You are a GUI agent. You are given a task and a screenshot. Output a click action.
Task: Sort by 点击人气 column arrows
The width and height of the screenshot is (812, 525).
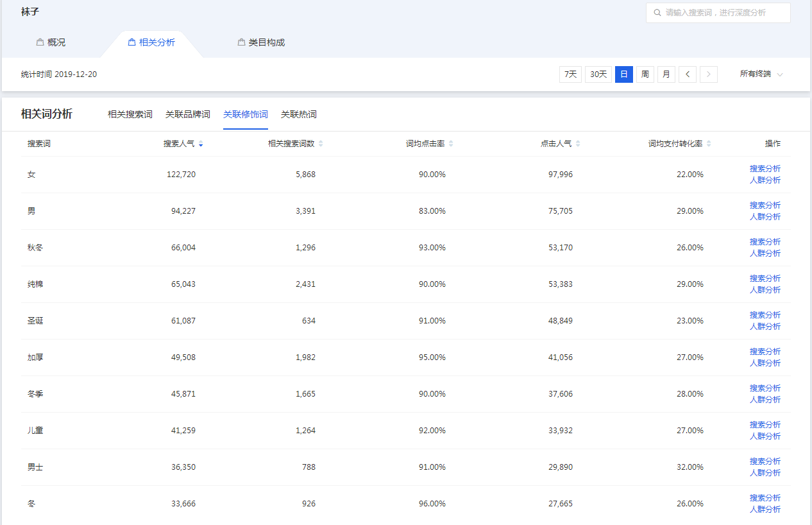pyautogui.click(x=578, y=144)
